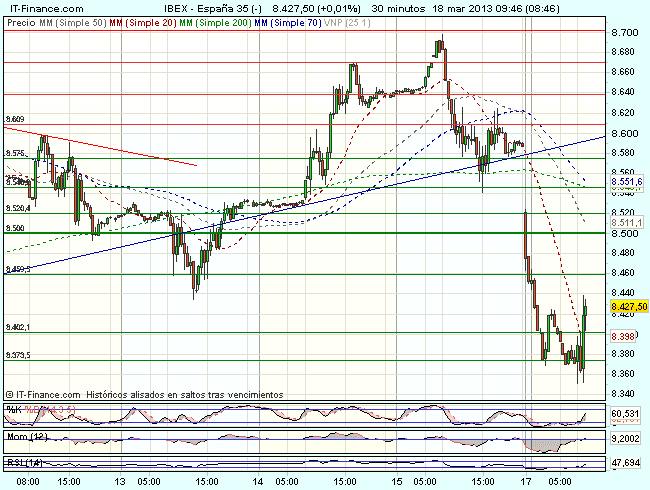Screen dimensions: 650x490
Task: Click the 30 minutos timeframe label
Action: [x=400, y=6]
